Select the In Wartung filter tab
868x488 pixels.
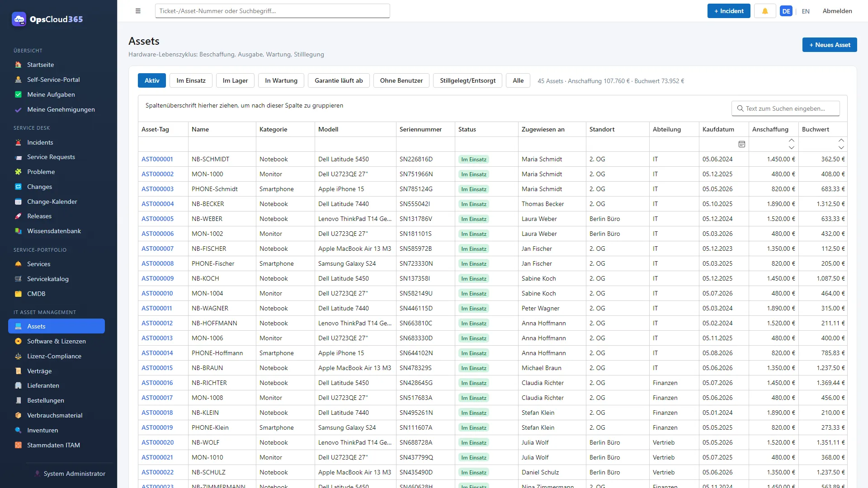click(281, 80)
